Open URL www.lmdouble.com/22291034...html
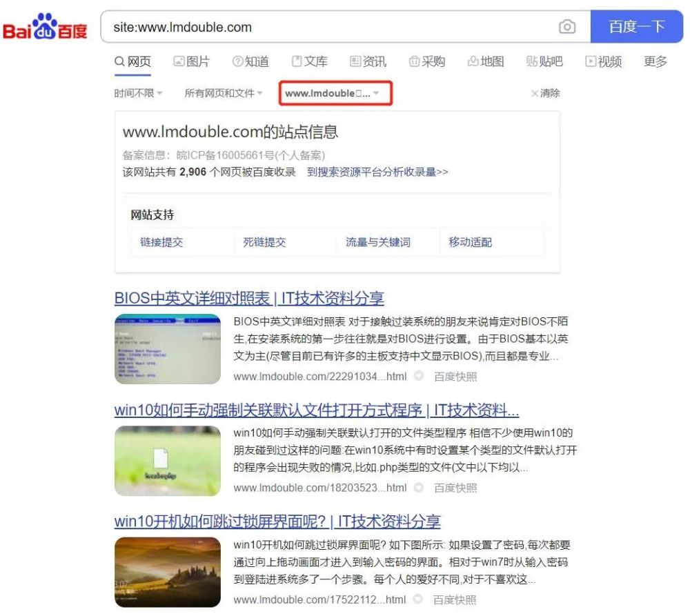Viewport: 690px width, 616px height. [320, 377]
